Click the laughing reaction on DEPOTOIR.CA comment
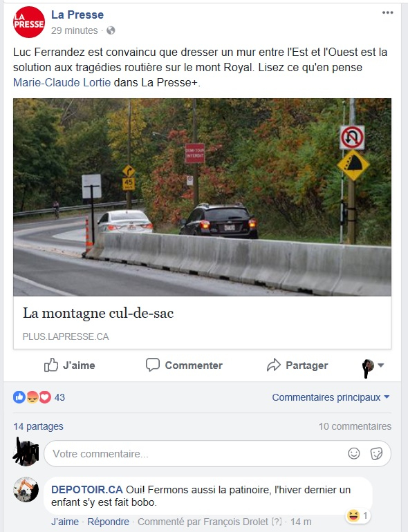Screen dimensions: 408x532 coord(353,515)
